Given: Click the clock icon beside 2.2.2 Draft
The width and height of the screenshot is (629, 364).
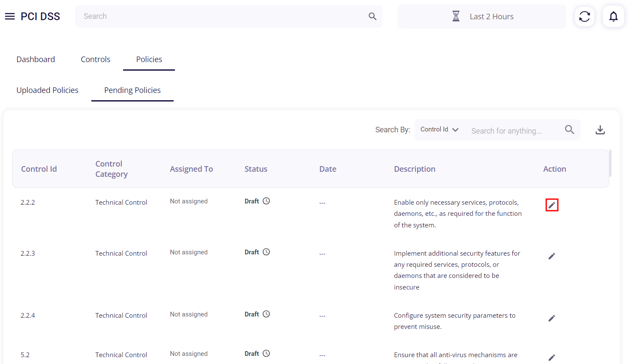Looking at the screenshot, I should tap(266, 201).
